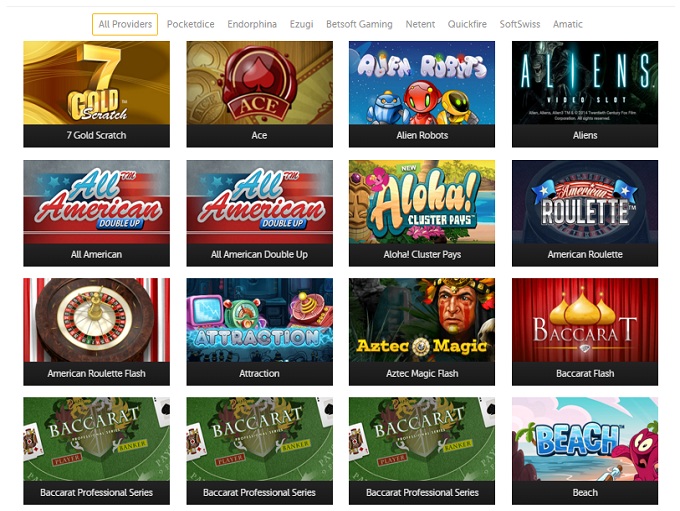The height and width of the screenshot is (511, 680).
Task: Launch the Beach slot game thumbnail
Action: tap(585, 439)
